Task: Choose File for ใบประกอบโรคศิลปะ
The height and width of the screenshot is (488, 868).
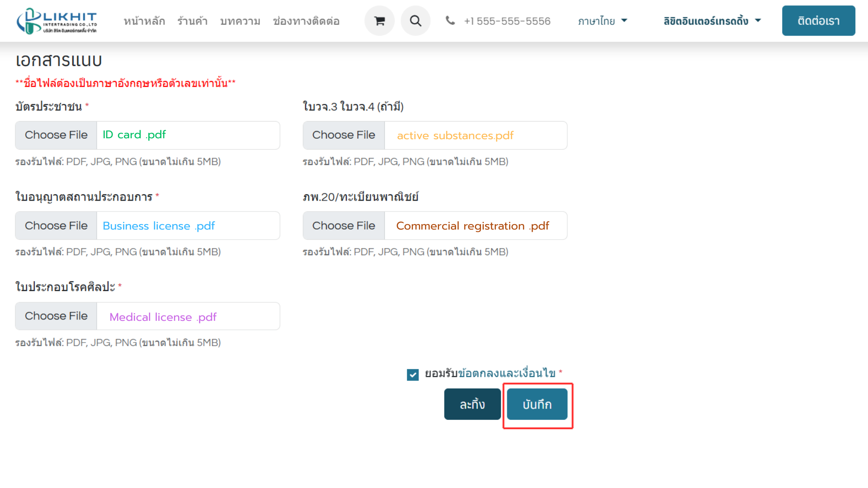Action: [x=56, y=316]
